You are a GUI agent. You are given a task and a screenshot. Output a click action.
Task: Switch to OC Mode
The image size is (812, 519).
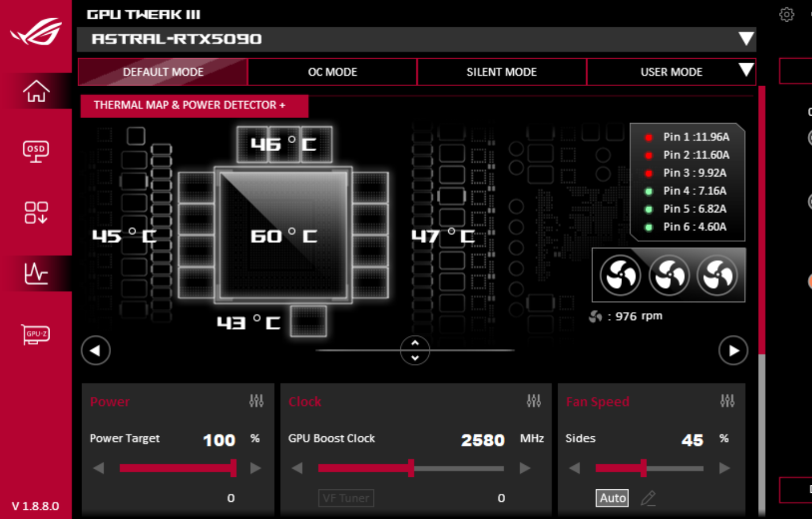coord(332,72)
